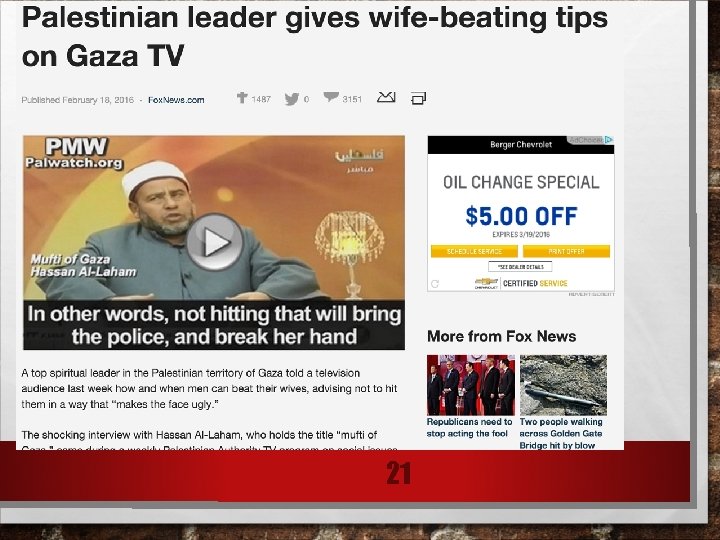720x540 pixels.
Task: Click the Chevrolet Certified Service logo
Action: coord(521,283)
